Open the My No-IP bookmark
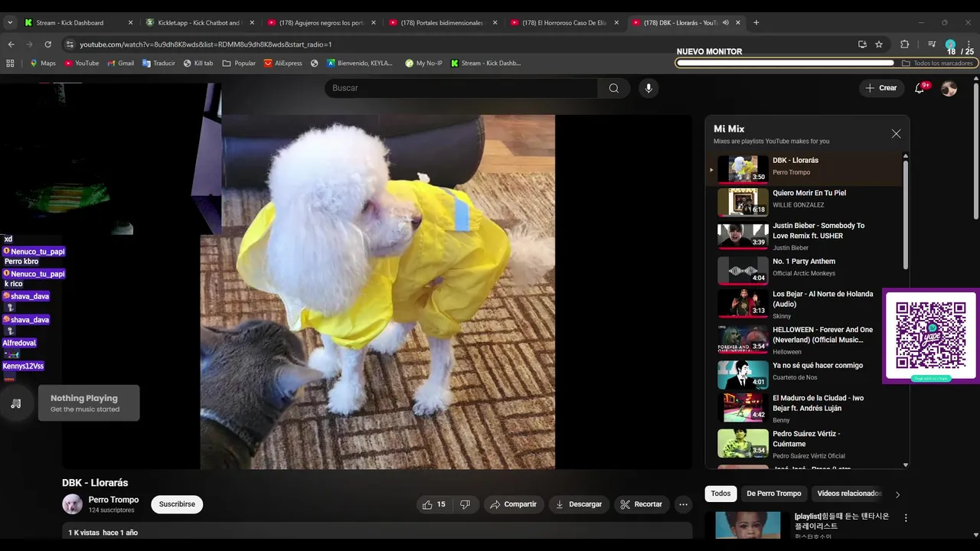The height and width of the screenshot is (551, 980). coord(423,64)
